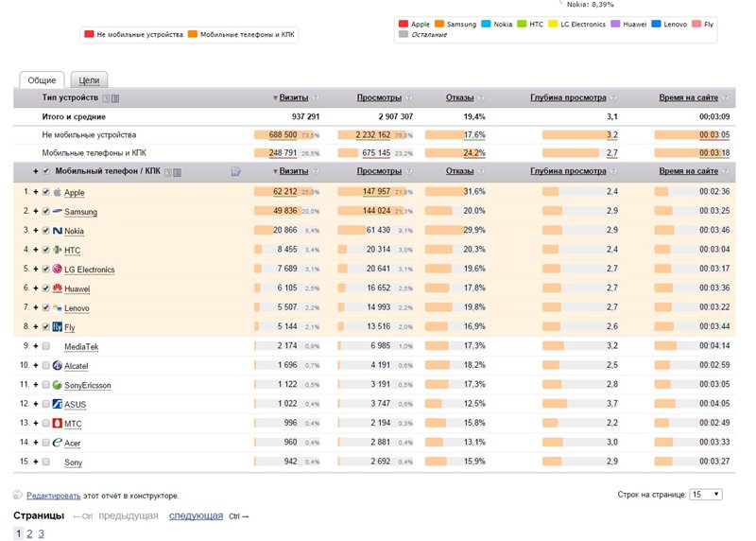Click the help icon next to Глубина просмотра
The image size is (756, 541).
(x=614, y=97)
